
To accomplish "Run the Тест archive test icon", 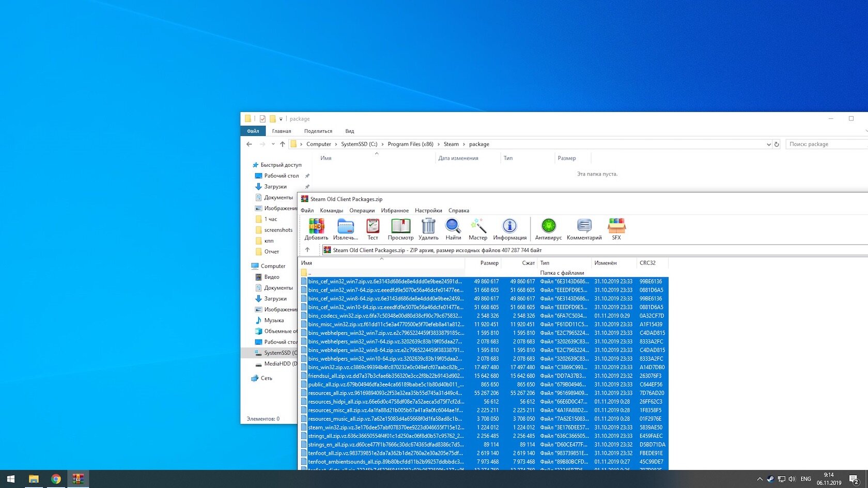I will click(x=373, y=229).
